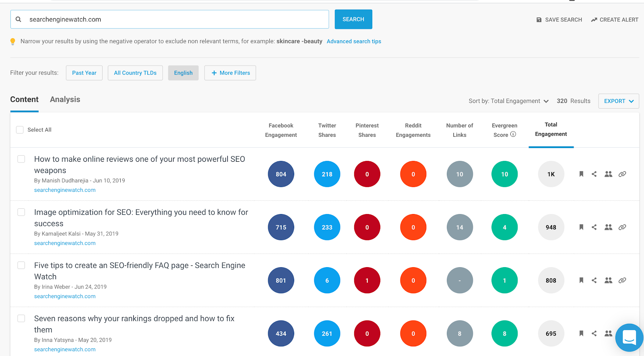Click the 804 Facebook engagement bubble
The height and width of the screenshot is (356, 644).
coord(281,174)
